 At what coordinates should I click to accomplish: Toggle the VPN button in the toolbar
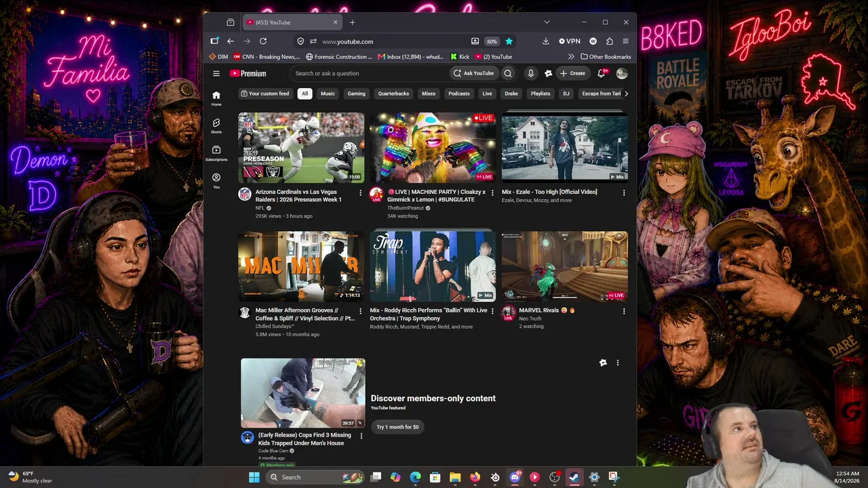tap(570, 41)
